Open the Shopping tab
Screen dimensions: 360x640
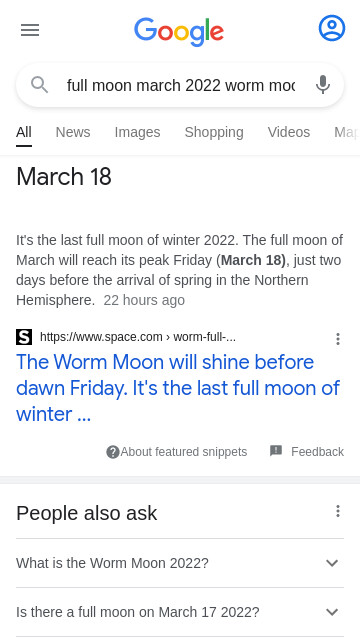click(214, 132)
